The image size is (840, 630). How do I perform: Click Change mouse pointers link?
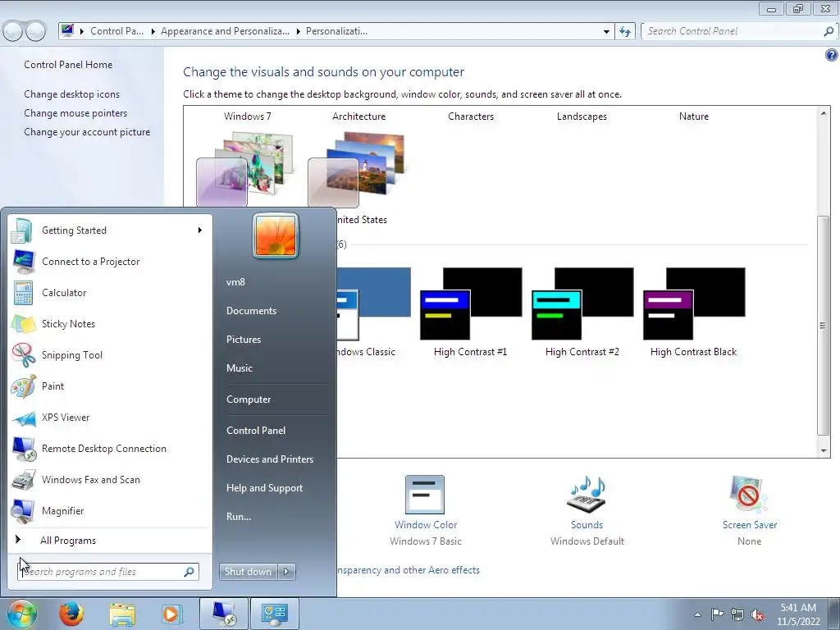pyautogui.click(x=75, y=113)
